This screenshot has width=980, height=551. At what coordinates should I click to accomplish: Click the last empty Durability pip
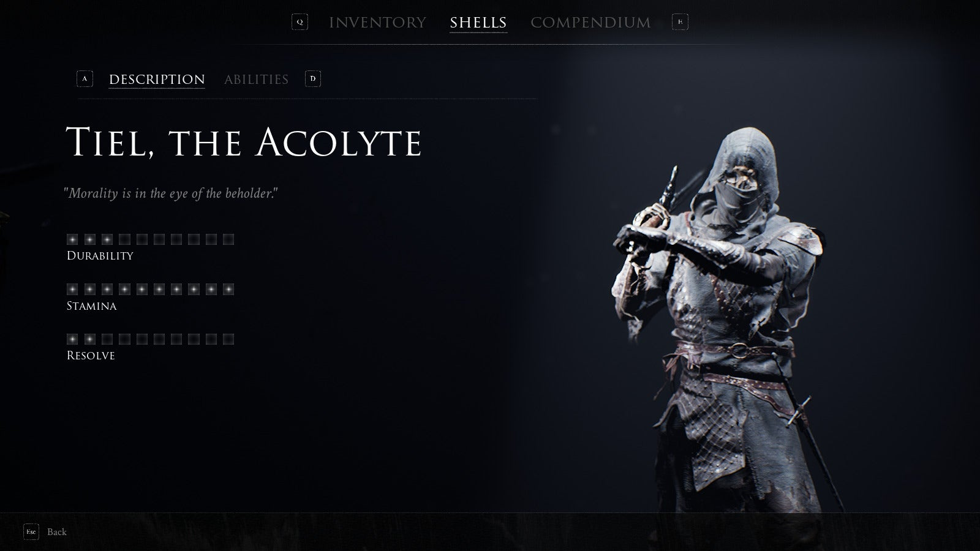point(228,239)
